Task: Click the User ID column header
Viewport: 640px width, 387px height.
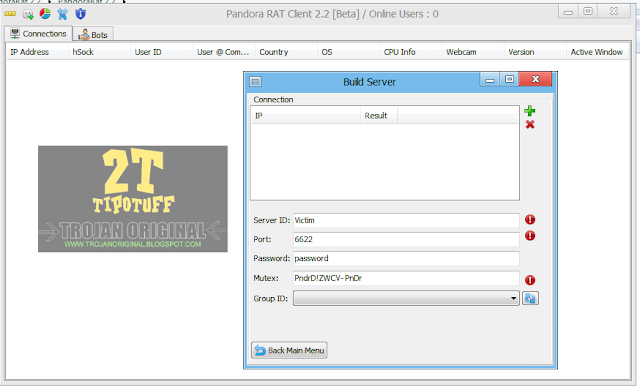Action: click(162, 52)
